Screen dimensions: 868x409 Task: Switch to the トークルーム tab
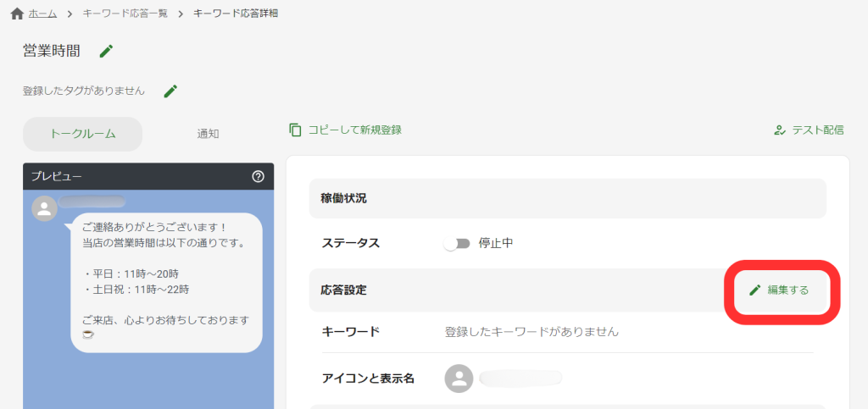(x=82, y=134)
